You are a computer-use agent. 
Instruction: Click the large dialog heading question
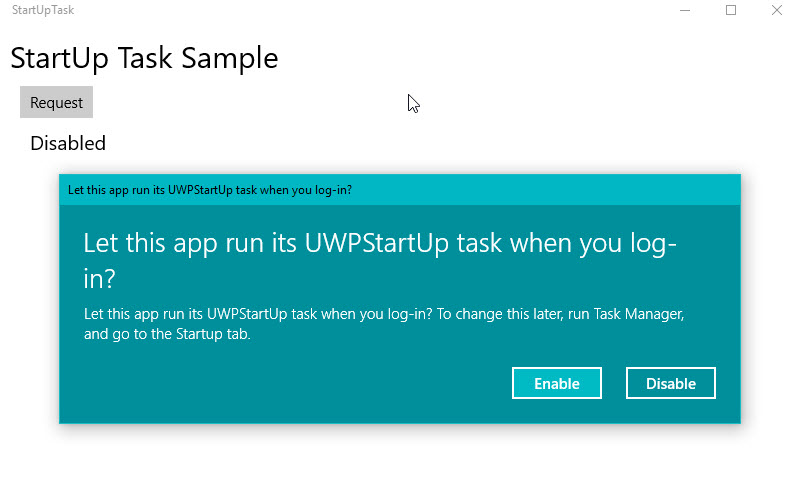point(380,259)
